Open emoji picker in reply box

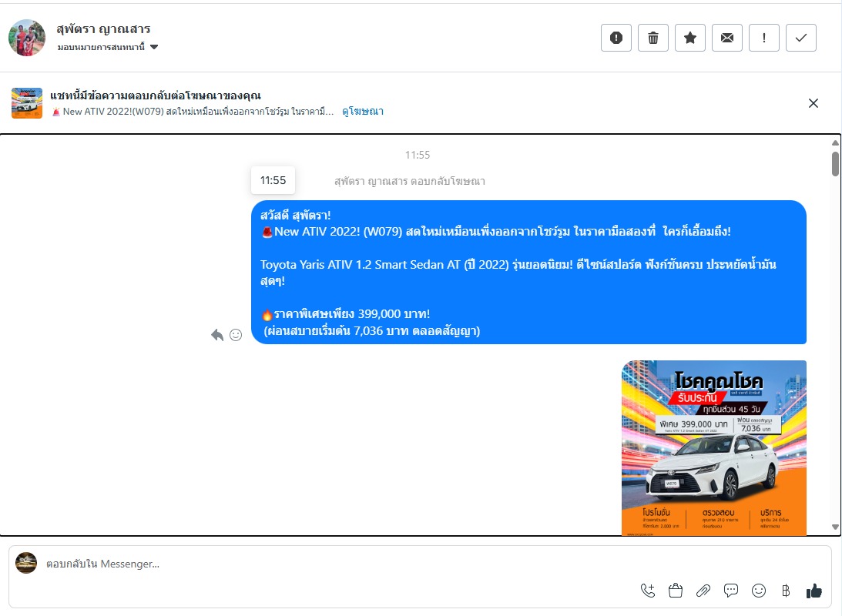coord(759,591)
